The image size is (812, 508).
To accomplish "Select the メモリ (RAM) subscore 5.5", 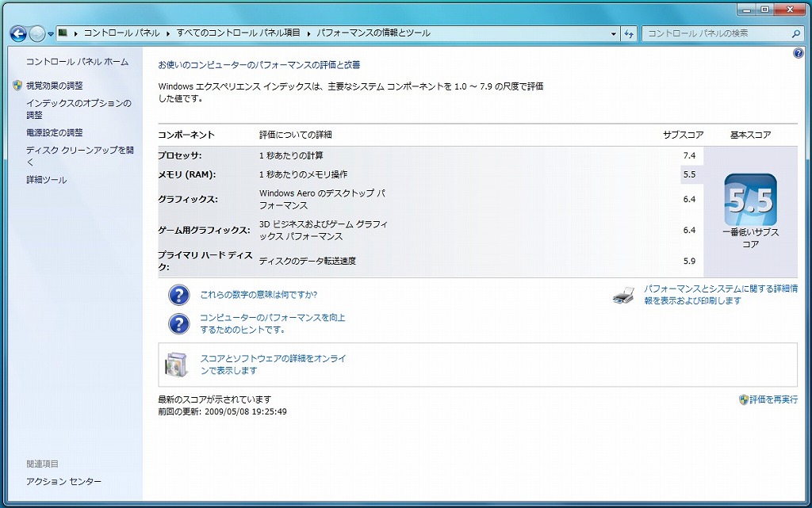I will coord(689,174).
